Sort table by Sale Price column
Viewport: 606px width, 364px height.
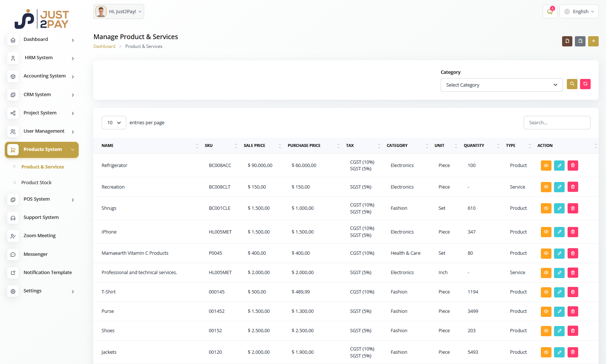click(x=255, y=145)
